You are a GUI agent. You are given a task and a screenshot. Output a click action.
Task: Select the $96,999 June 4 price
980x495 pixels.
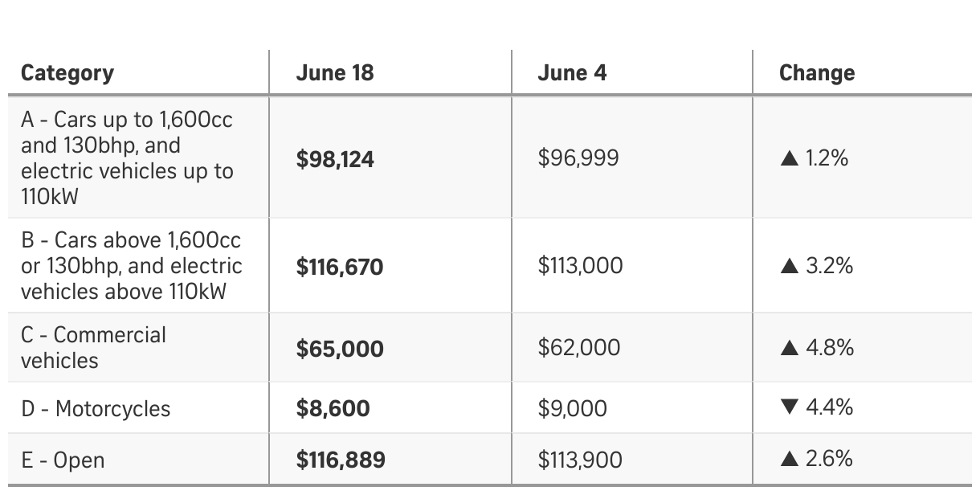tap(578, 158)
